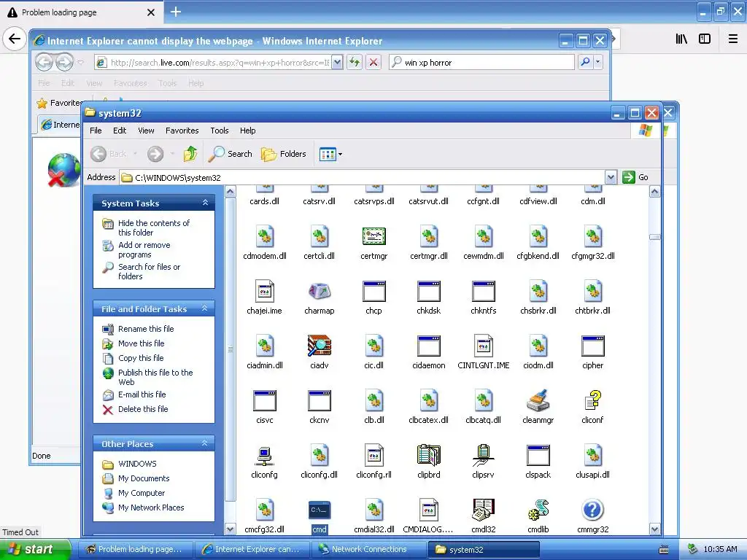
Task: Open the Tools menu in system32 window
Action: (220, 131)
